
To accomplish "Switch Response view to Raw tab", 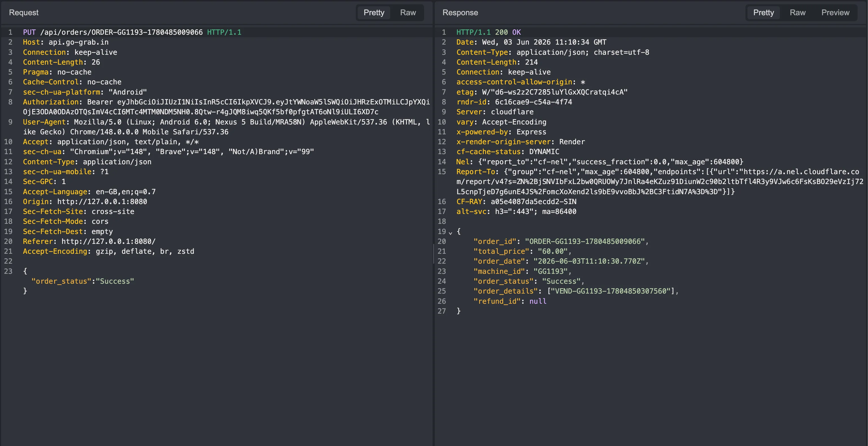I will click(x=797, y=12).
